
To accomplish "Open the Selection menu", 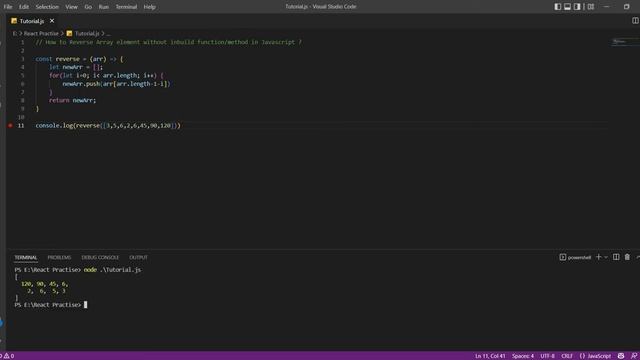I will 47,7.
